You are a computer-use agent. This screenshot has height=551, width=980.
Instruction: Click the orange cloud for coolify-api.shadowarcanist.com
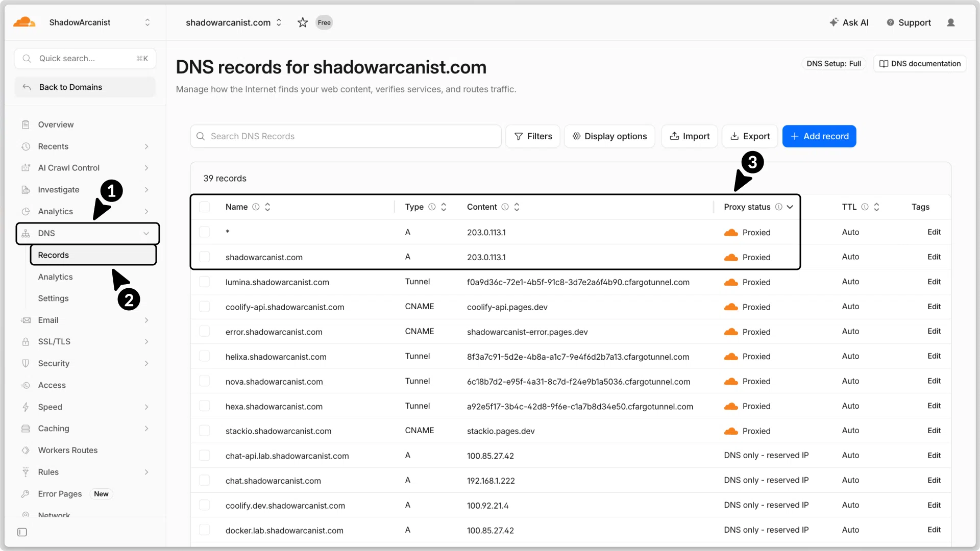coord(731,307)
